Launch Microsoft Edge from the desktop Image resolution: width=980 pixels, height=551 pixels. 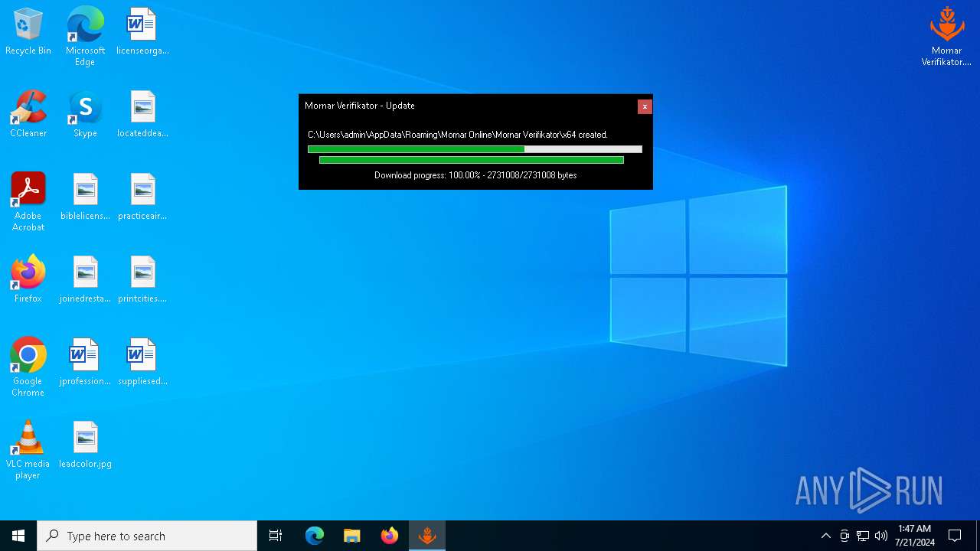(x=85, y=37)
